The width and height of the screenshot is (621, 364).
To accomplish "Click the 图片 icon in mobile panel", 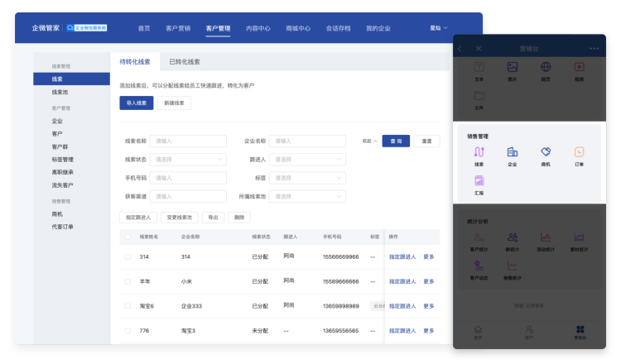I will pos(513,68).
